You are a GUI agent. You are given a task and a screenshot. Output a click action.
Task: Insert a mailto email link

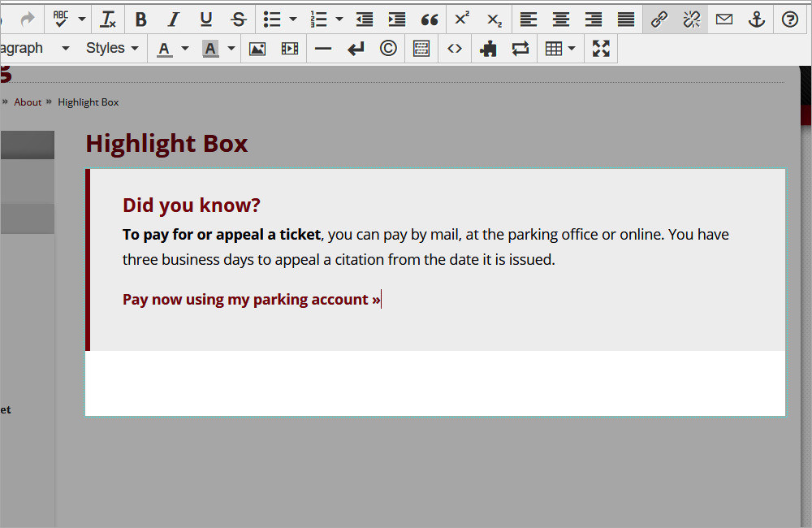pos(724,19)
